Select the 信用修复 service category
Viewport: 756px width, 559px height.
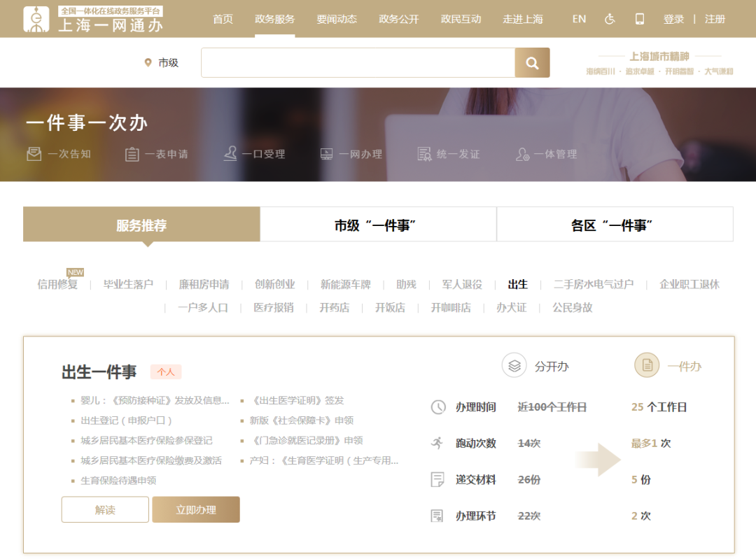[x=57, y=285]
